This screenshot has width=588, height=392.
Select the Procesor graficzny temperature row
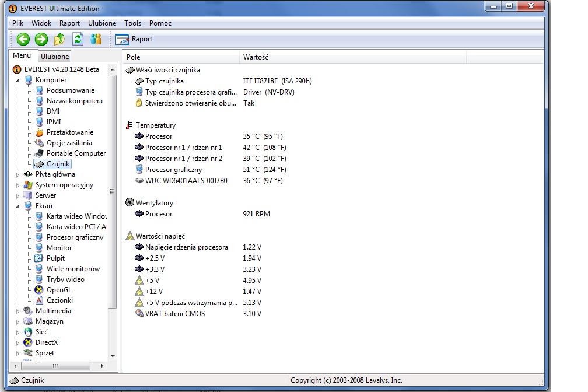point(173,170)
